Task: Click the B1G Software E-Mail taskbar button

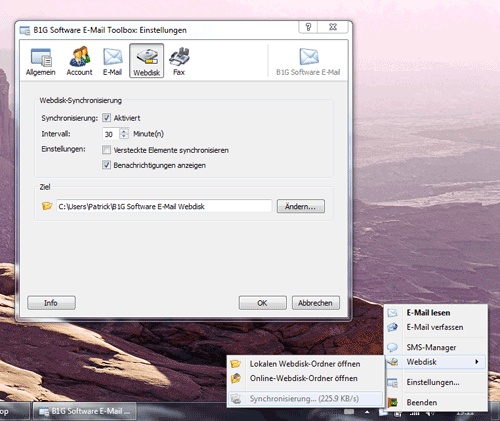Action: [84, 411]
